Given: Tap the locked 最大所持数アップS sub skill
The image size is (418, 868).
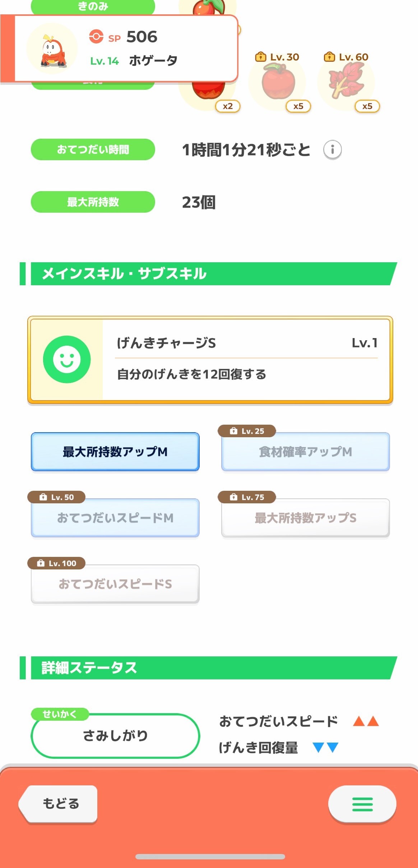Looking at the screenshot, I should pyautogui.click(x=305, y=518).
